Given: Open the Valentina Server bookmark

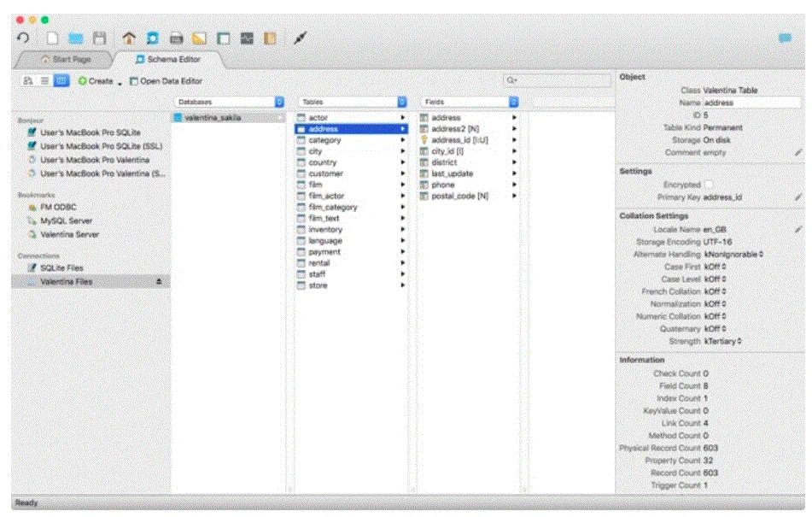Looking at the screenshot, I should click(91, 235).
